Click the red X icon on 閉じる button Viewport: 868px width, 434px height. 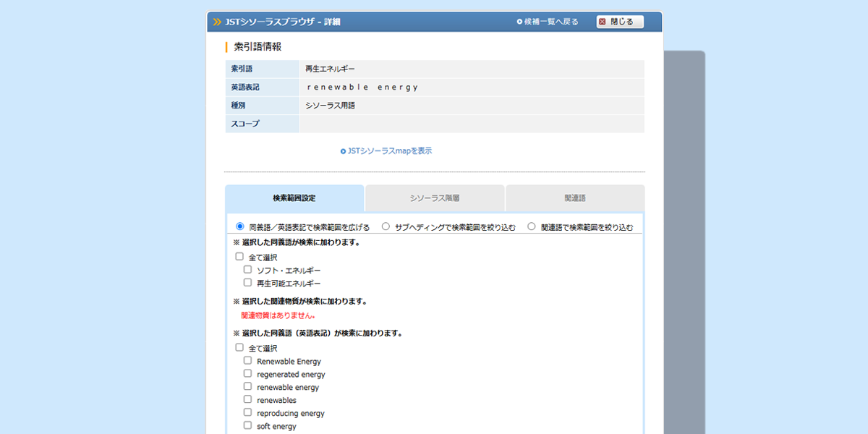coord(602,22)
